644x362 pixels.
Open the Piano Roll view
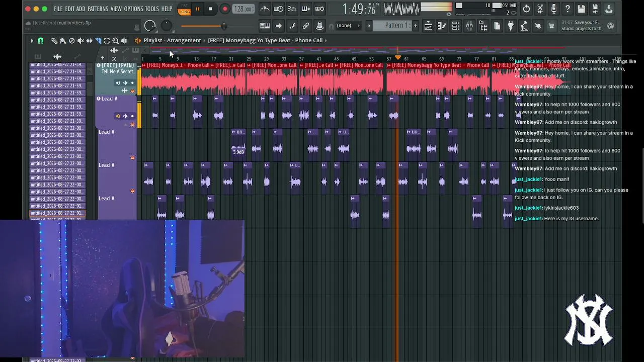(442, 26)
